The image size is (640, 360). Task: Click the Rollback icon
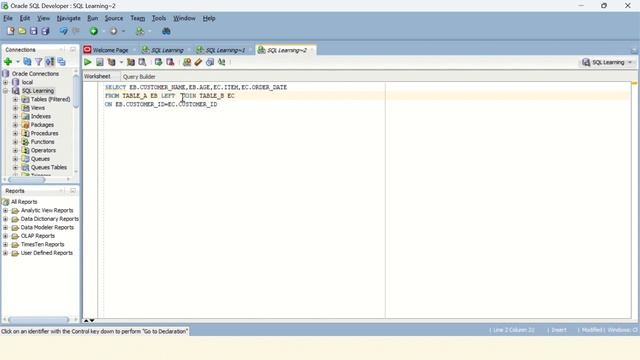tap(170, 62)
